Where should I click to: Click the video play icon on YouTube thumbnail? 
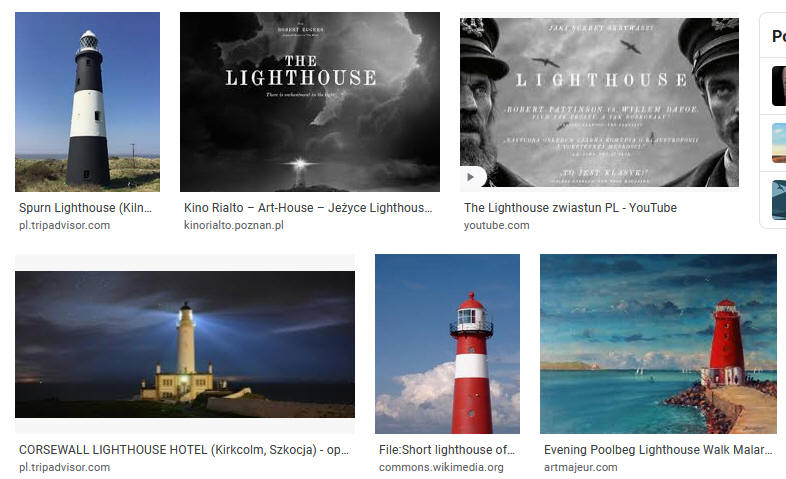point(470,177)
